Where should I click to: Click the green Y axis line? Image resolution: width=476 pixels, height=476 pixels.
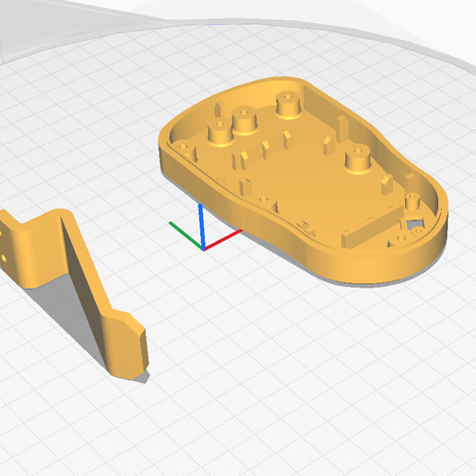186,235
